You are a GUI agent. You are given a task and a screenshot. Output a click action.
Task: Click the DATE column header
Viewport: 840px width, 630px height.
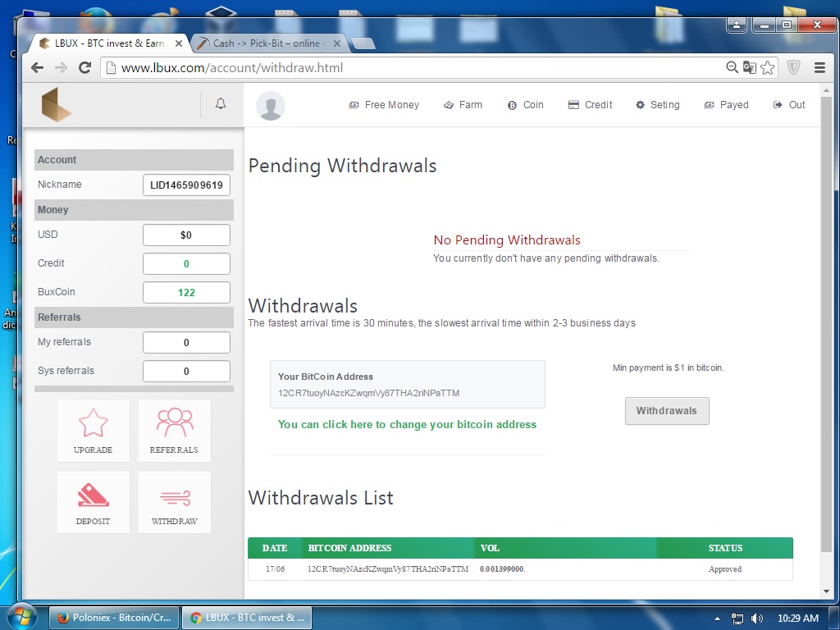tap(275, 548)
